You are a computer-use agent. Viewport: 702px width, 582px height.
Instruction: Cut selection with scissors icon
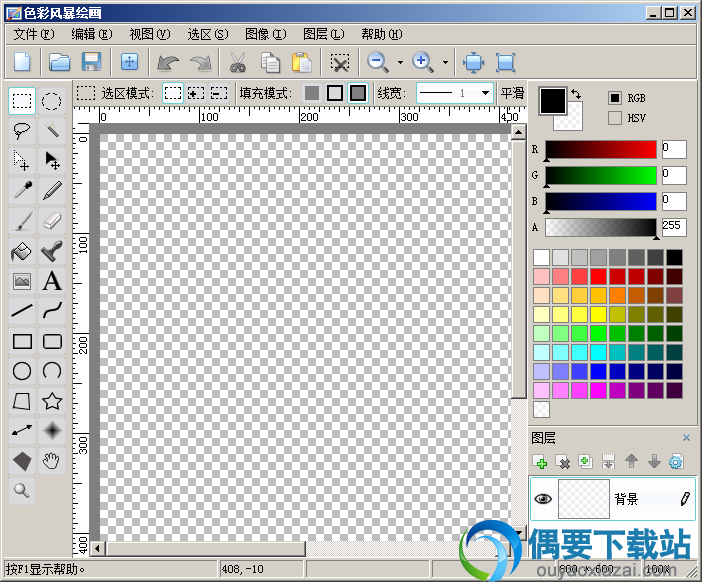(x=238, y=62)
